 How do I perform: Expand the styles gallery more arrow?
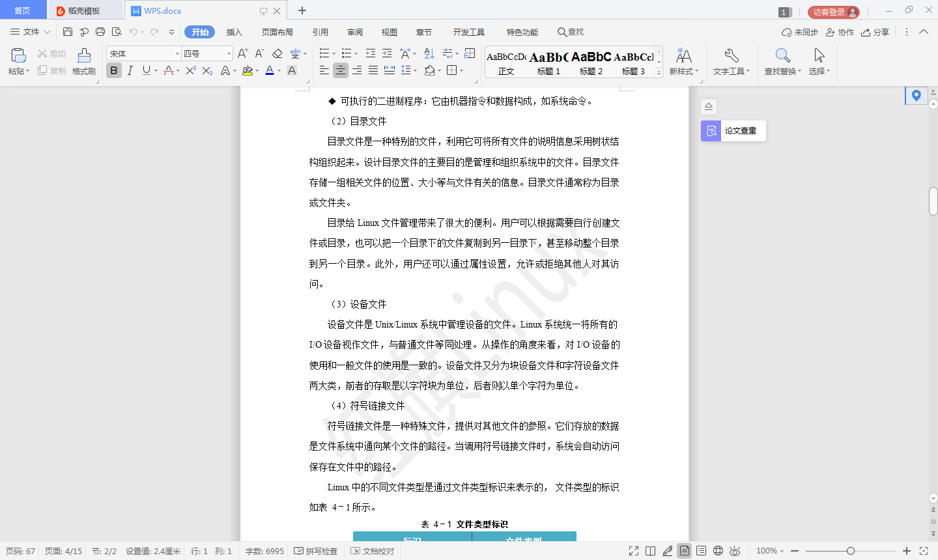pyautogui.click(x=659, y=73)
